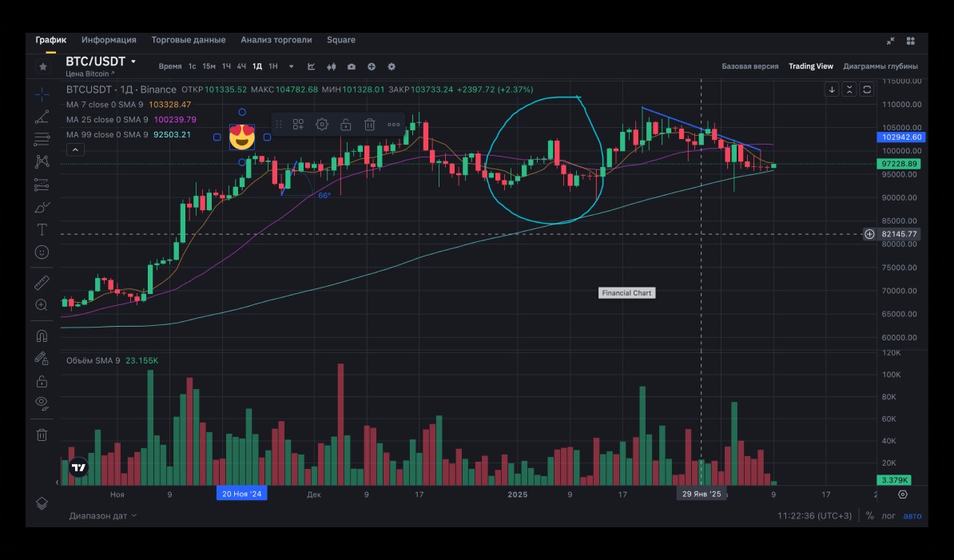Select the Text annotation tool

click(x=42, y=230)
